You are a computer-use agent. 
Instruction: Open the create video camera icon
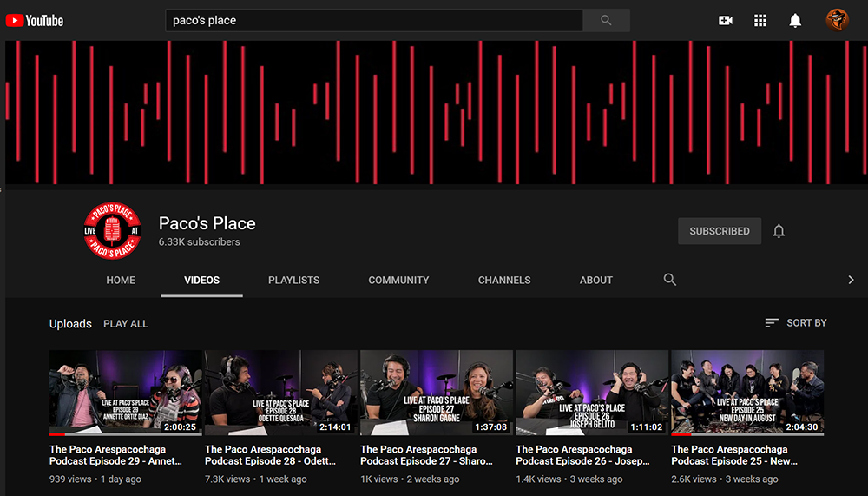(x=725, y=21)
